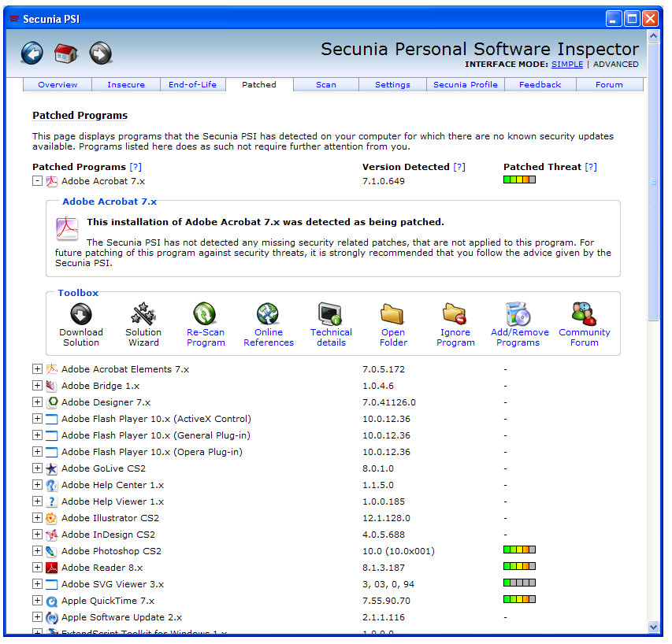Expand the Adobe Photoshop CS2 entry
Image resolution: width=672 pixels, height=644 pixels.
tap(37, 551)
